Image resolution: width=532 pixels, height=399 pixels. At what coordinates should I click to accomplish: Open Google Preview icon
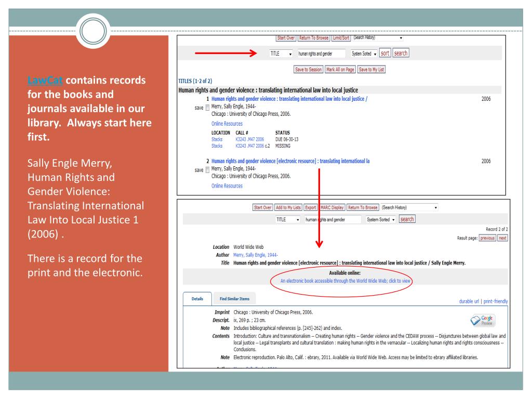point(483,320)
